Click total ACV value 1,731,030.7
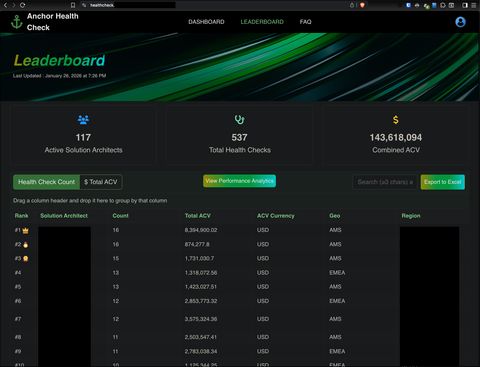480x367 pixels. [199, 258]
